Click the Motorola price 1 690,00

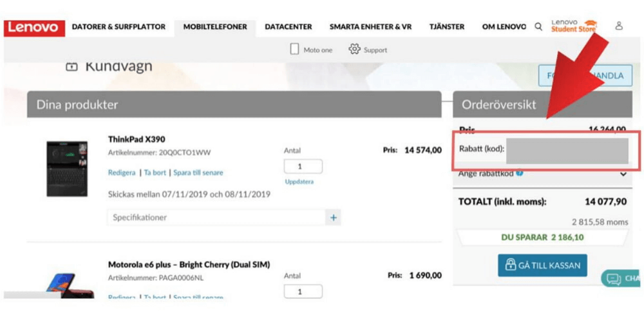426,275
